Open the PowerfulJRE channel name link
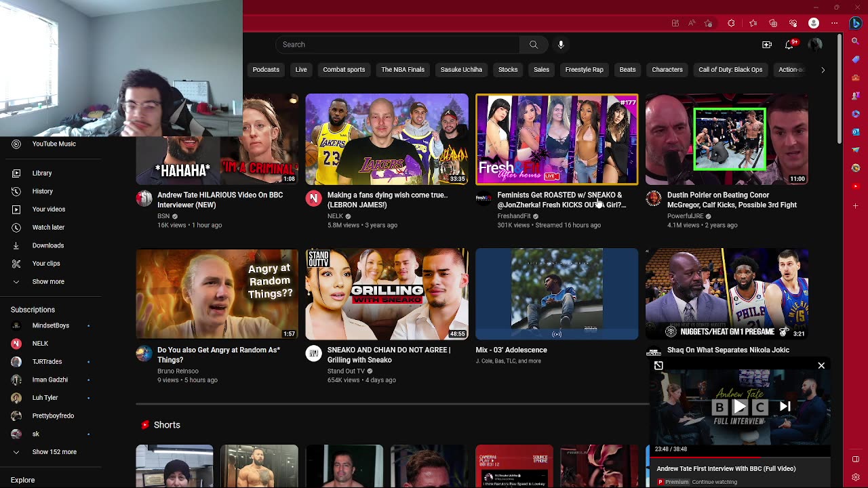This screenshot has height=488, width=868. click(x=685, y=216)
